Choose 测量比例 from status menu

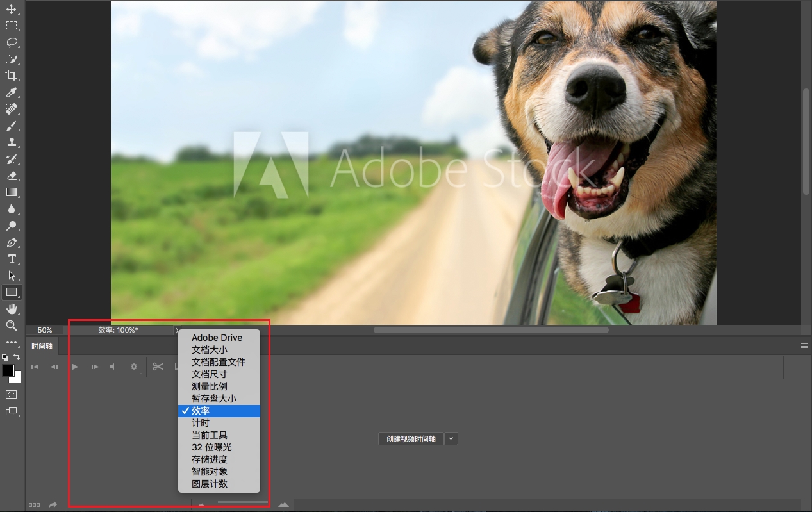(x=219, y=386)
